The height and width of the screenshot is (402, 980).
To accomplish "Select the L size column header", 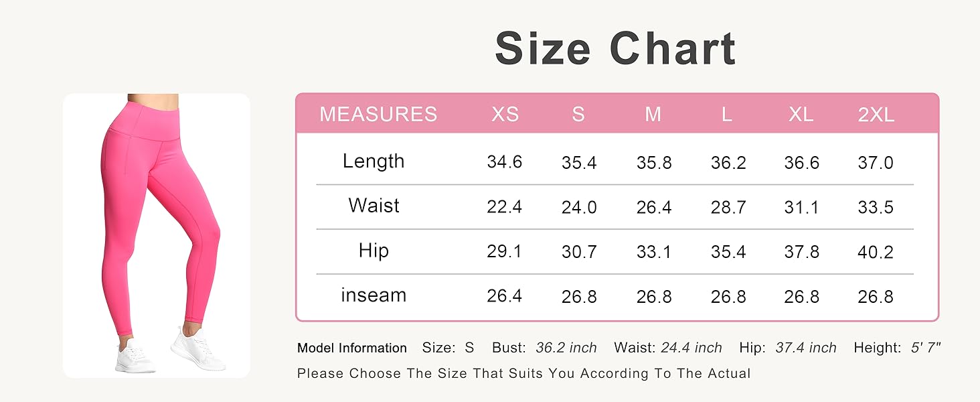I will (x=727, y=115).
